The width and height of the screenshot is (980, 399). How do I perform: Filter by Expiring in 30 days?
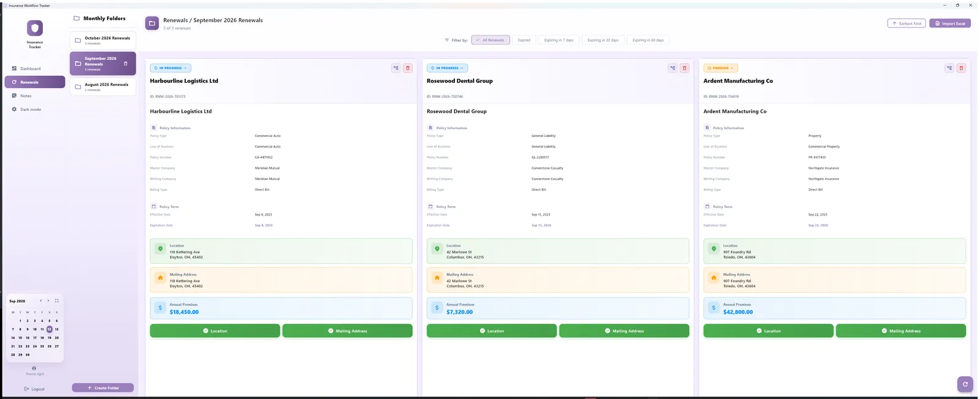(x=603, y=40)
